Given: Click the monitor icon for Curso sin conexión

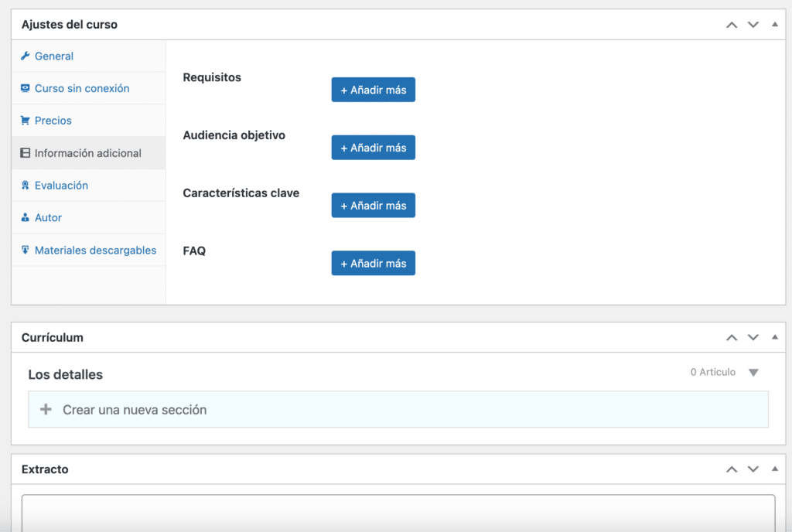Looking at the screenshot, I should [26, 88].
